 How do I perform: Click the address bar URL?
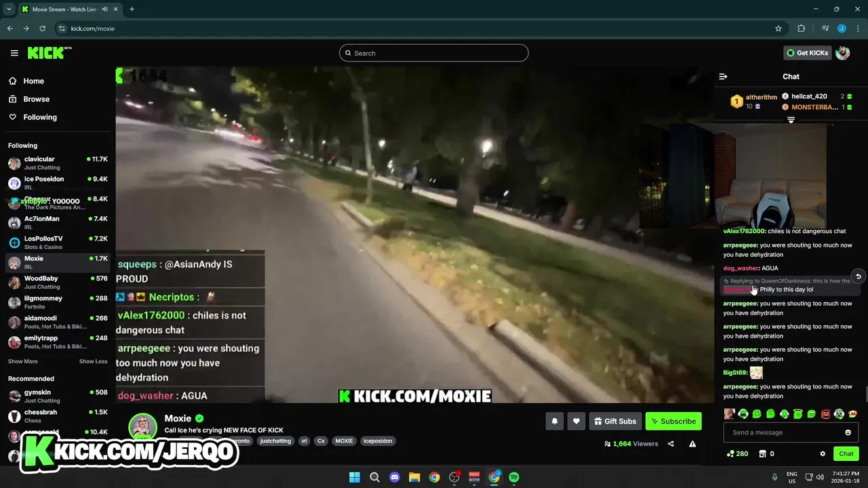(93, 28)
